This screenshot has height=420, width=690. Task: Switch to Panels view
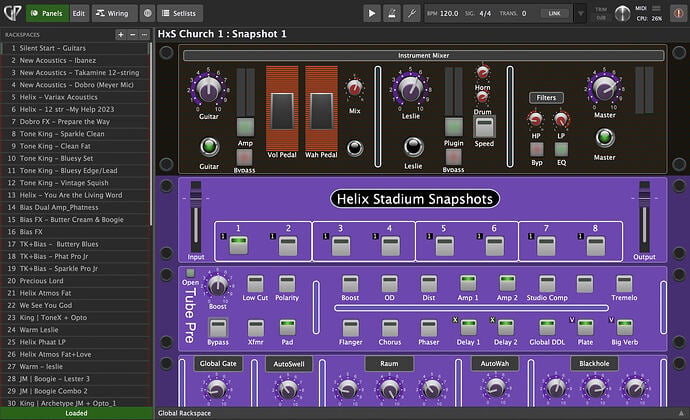47,13
